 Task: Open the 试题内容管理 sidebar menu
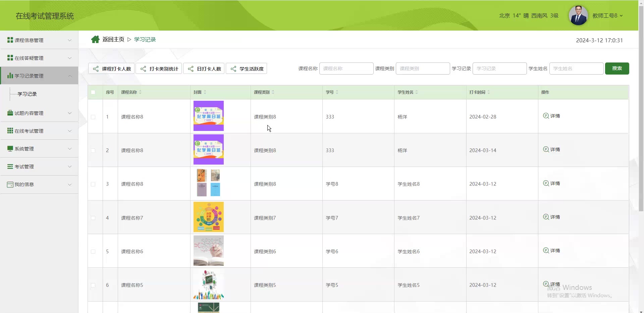39,113
